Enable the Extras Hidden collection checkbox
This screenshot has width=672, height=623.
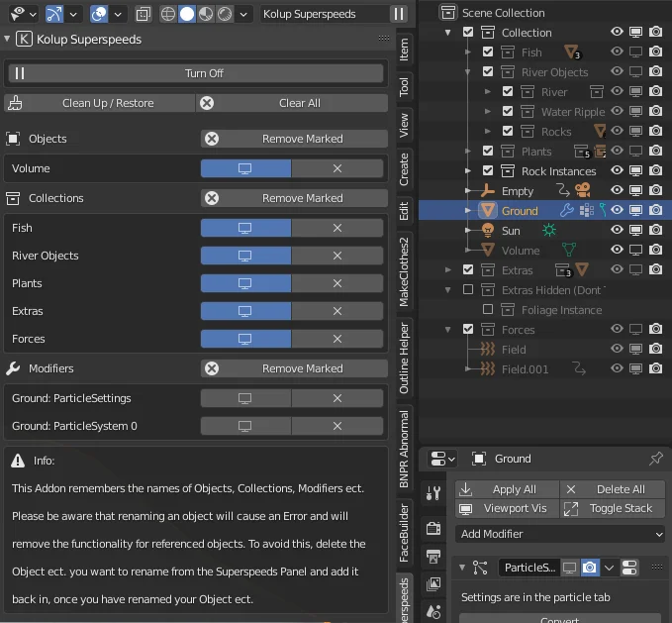[x=468, y=290]
